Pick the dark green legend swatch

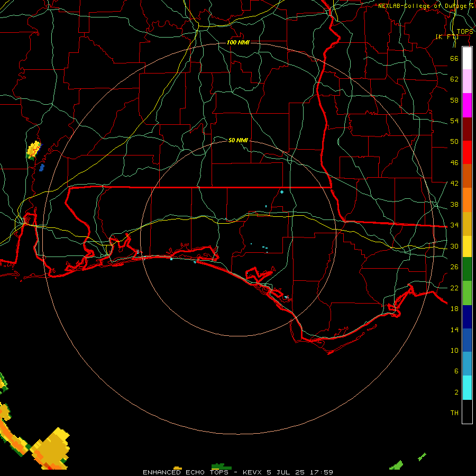[467, 269]
